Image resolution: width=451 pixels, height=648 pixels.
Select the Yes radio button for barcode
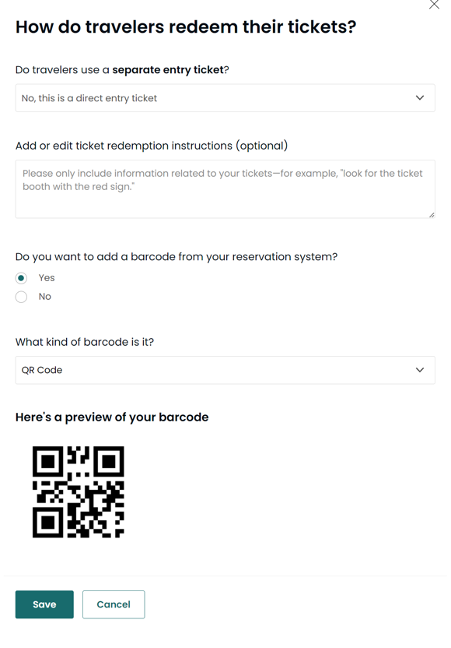coord(21,278)
